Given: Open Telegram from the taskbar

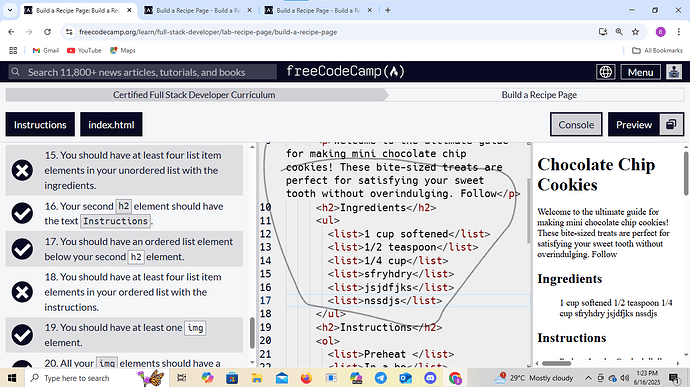Looking at the screenshot, I should click(x=381, y=378).
